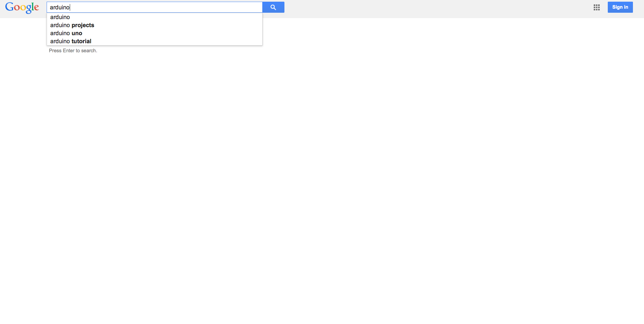Click the "Press Enter to search." hint text
This screenshot has width=644, height=324.
pyautogui.click(x=73, y=51)
